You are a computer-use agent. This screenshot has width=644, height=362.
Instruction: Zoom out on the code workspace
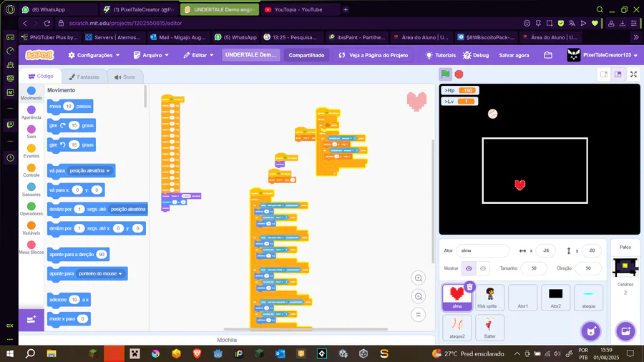418,296
